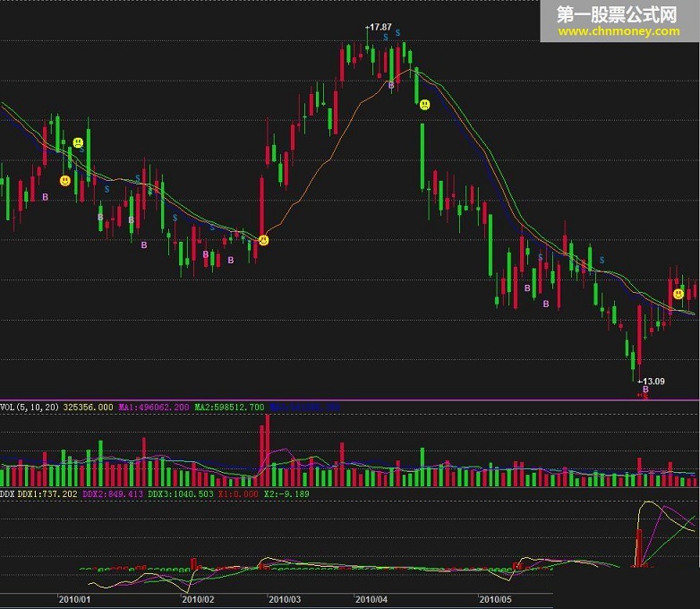
Task: Click the MA1:496062.200 volume average label
Action: (154, 407)
